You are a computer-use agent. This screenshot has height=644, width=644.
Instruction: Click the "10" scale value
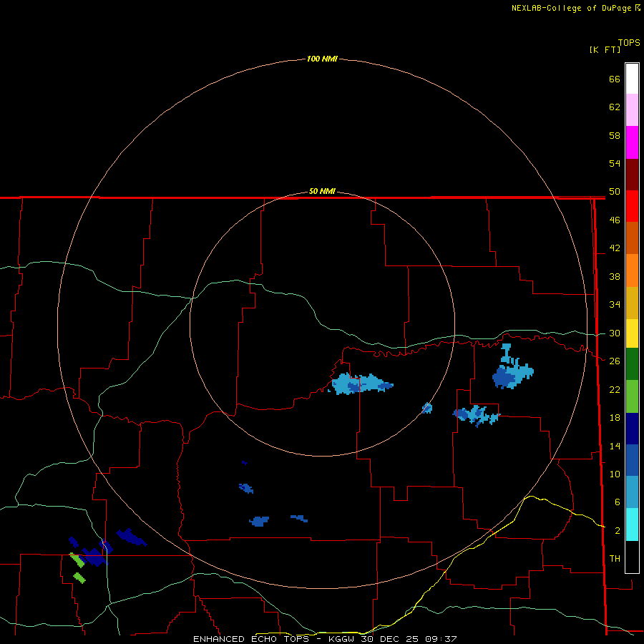(x=615, y=474)
